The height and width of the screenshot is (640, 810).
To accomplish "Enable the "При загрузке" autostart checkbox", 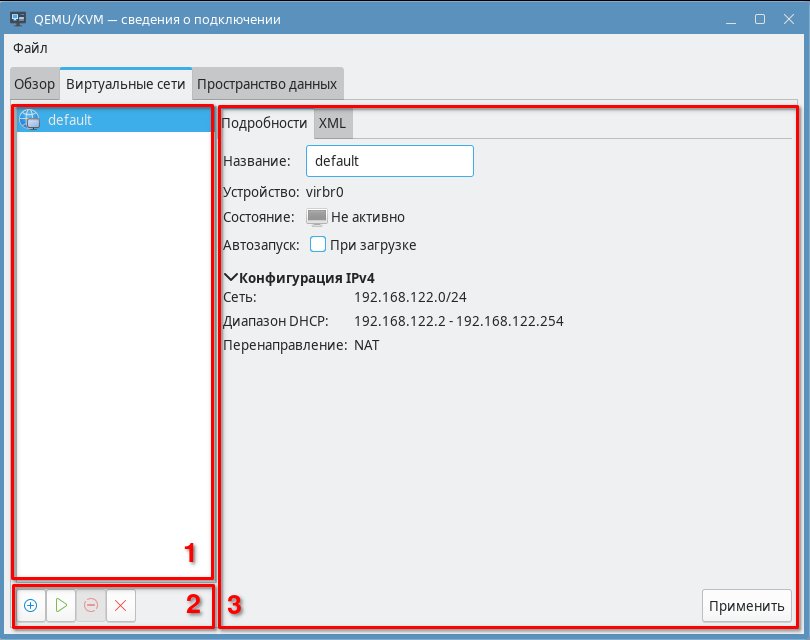I will pos(318,245).
